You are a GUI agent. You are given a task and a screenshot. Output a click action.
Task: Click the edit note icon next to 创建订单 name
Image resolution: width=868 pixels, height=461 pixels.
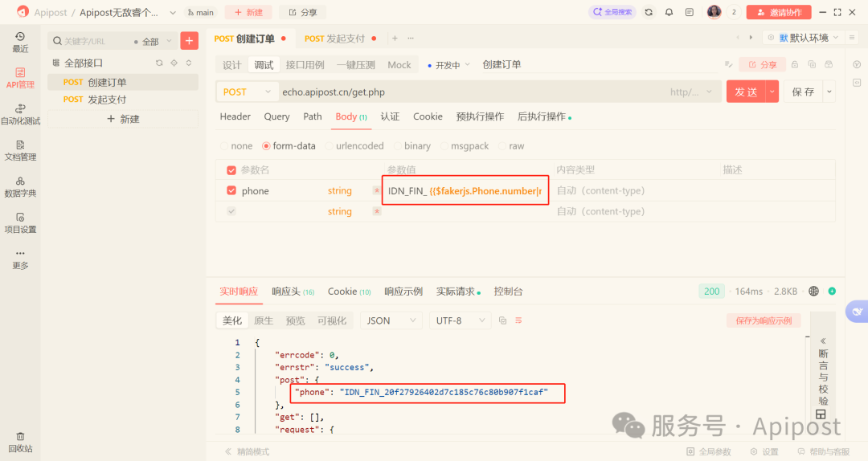pos(728,65)
